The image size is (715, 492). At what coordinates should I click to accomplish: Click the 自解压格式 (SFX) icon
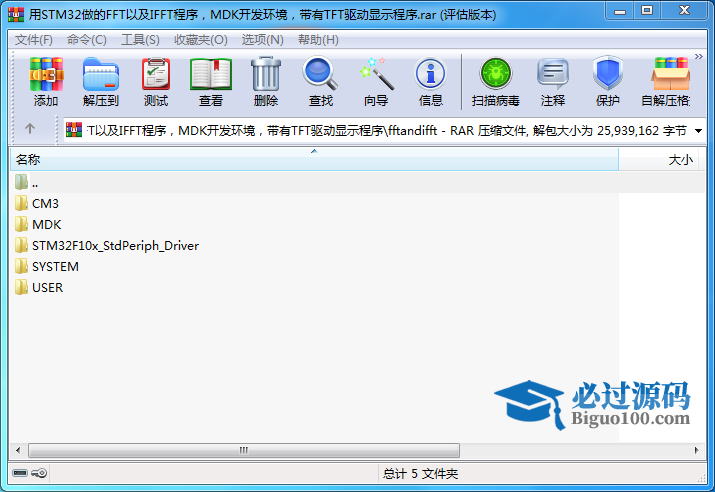tap(670, 74)
